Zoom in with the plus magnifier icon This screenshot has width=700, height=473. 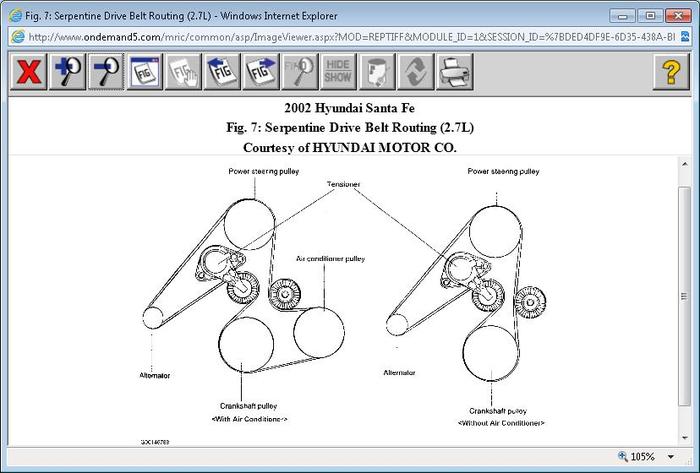click(x=67, y=71)
